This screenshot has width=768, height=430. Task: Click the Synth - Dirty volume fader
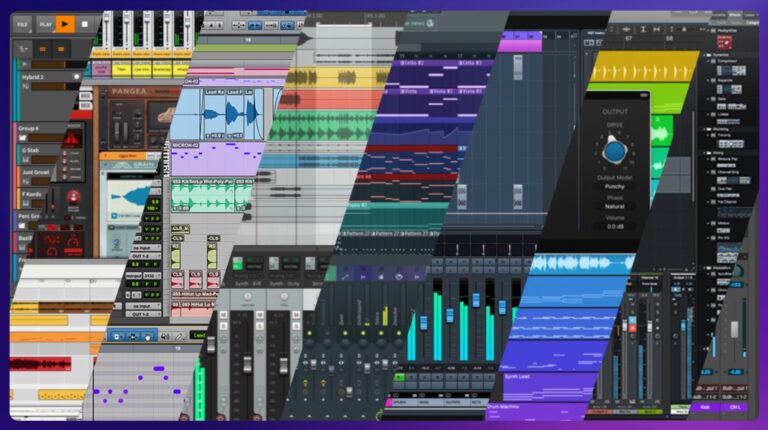pos(284,366)
